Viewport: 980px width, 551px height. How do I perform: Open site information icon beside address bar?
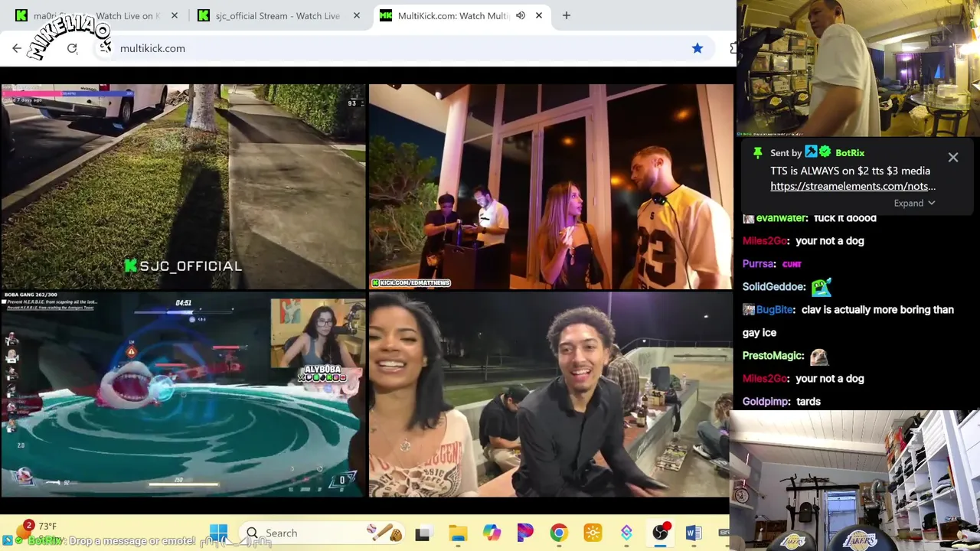tap(105, 47)
